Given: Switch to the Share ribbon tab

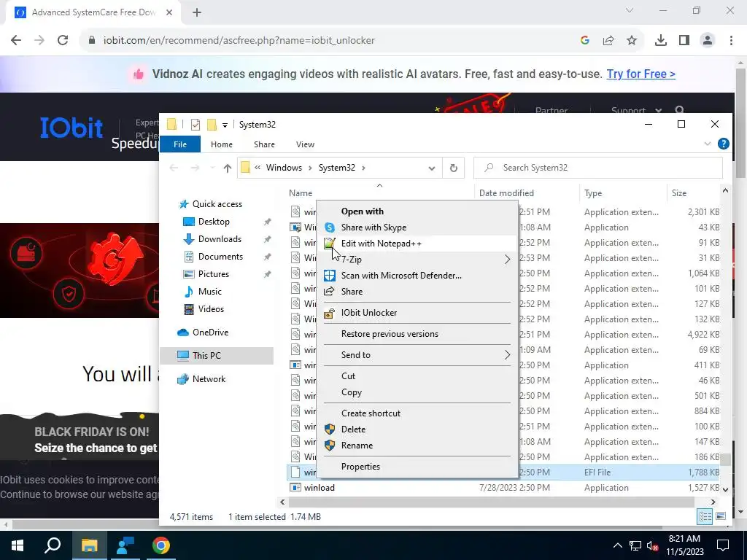Looking at the screenshot, I should coord(264,144).
